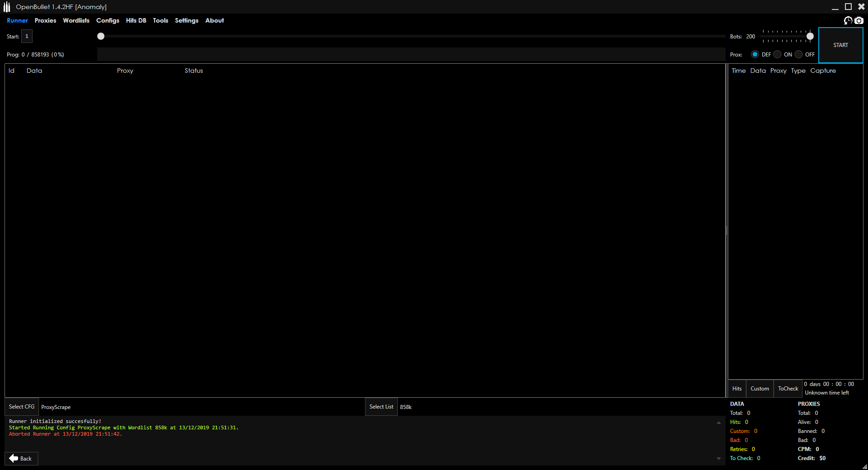Click the Start position input field
Image resolution: width=868 pixels, height=470 pixels.
point(27,36)
